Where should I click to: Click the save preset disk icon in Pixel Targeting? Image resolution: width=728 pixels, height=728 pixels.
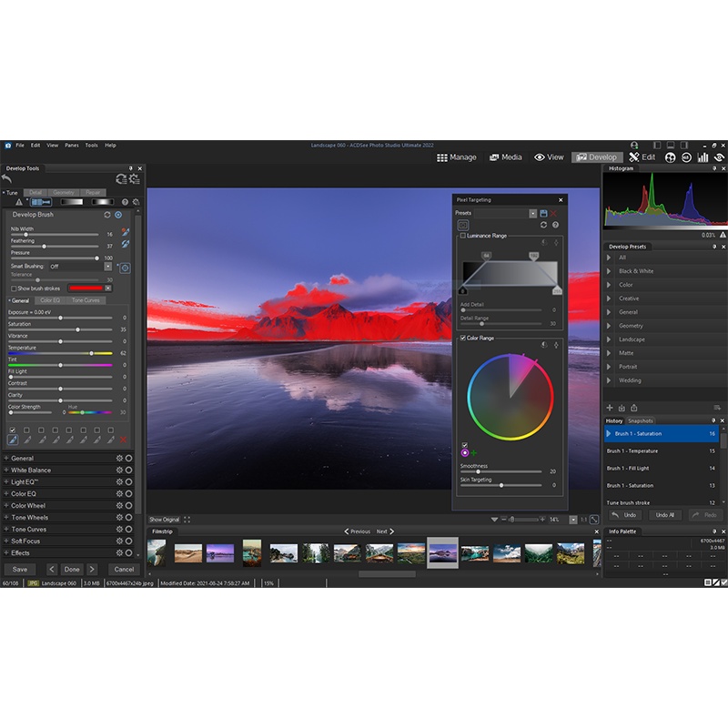pyautogui.click(x=543, y=213)
